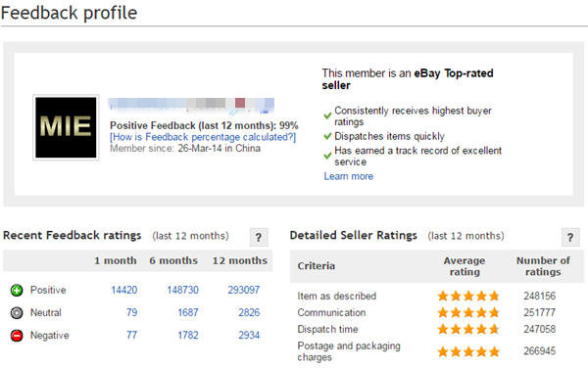Screen dimensions: 588x368
Task: Open Positive feedback count for 6 months
Action: [182, 290]
